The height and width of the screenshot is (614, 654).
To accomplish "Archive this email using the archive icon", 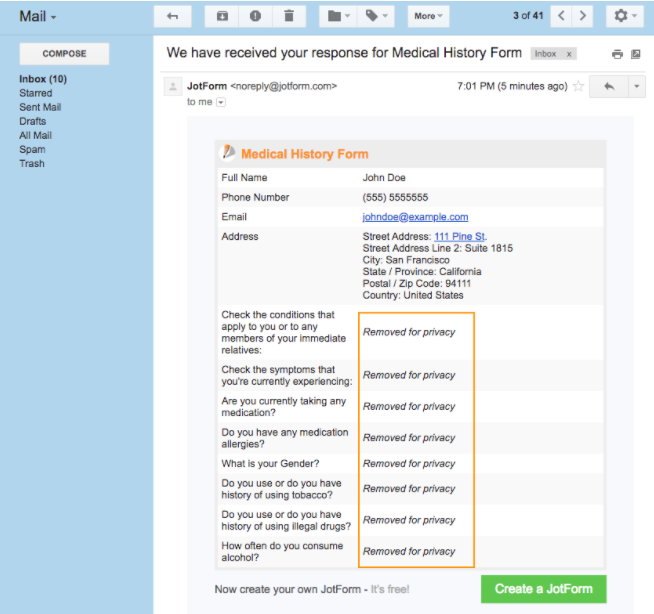I will click(x=222, y=16).
